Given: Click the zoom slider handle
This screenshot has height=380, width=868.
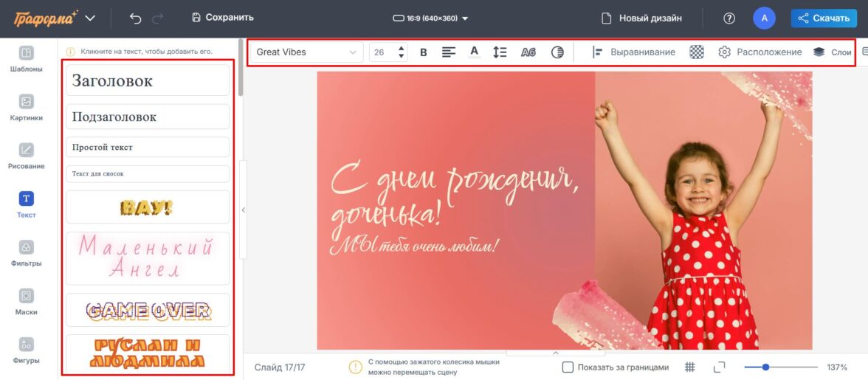Looking at the screenshot, I should coord(765,367).
